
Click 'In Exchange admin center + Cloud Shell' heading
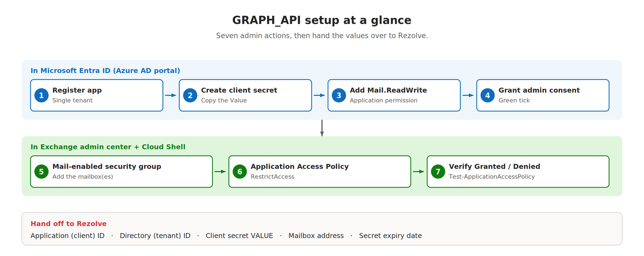108,147
